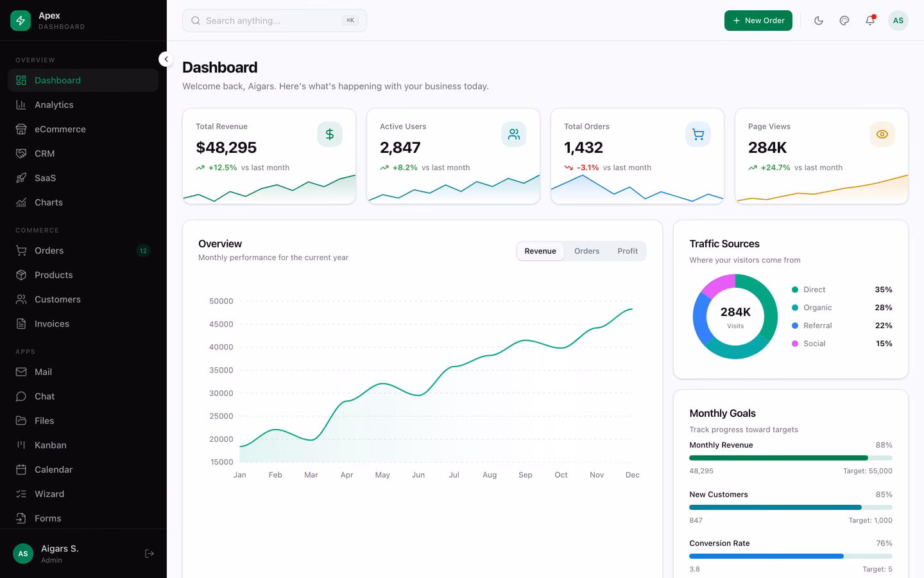Click the Mail envelope icon
Image resolution: width=924 pixels, height=578 pixels.
21,372
